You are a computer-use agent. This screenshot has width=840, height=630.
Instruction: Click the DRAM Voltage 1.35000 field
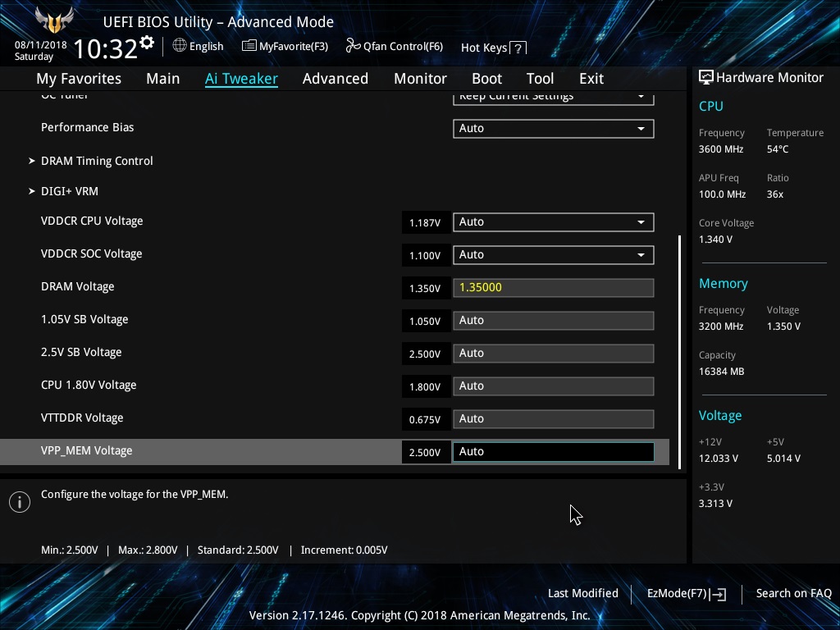tap(554, 288)
